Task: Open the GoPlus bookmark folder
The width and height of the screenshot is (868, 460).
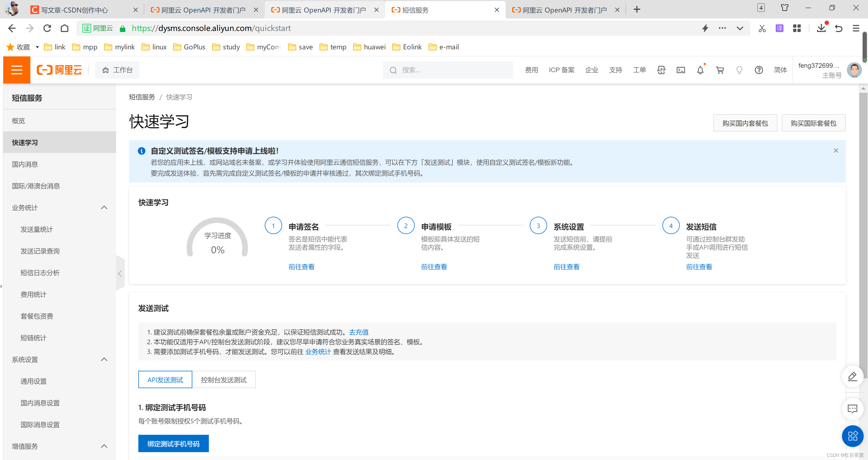Action: [189, 47]
